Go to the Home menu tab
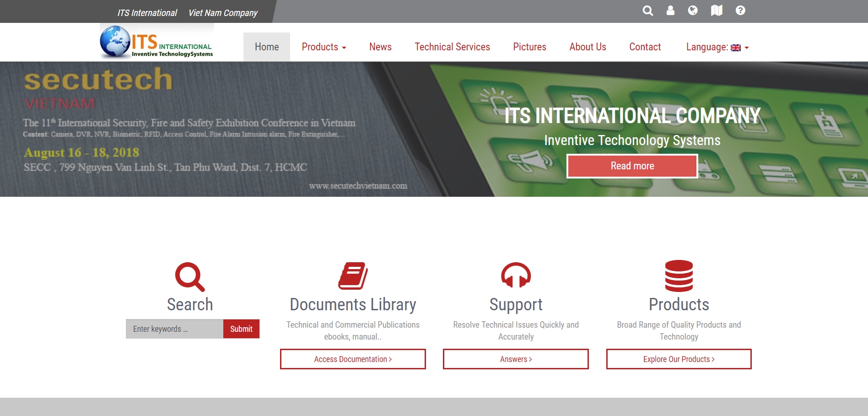The height and width of the screenshot is (416, 868). pos(267,47)
